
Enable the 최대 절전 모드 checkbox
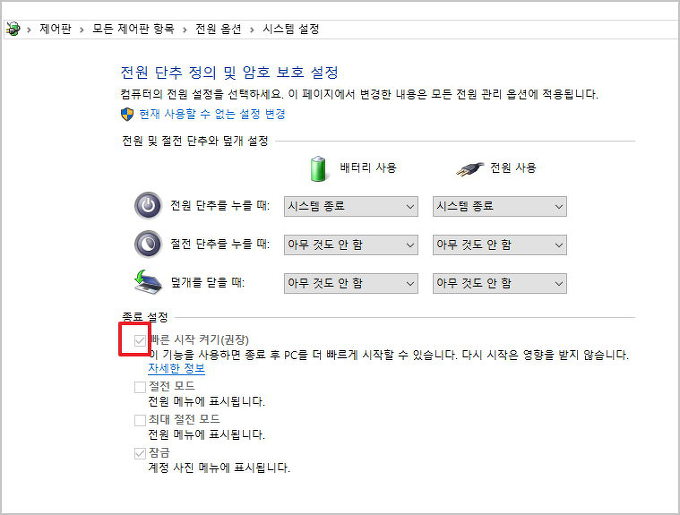140,420
